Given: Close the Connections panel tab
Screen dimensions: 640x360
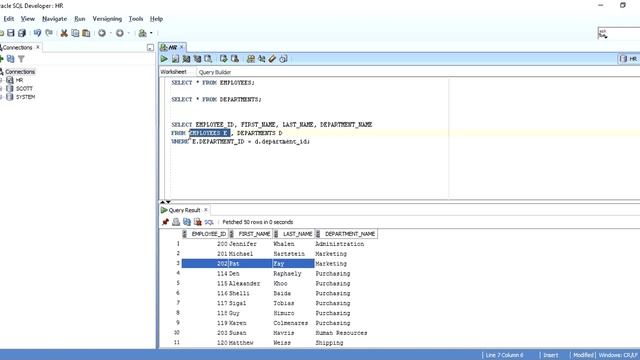Looking at the screenshot, I should pyautogui.click(x=38, y=47).
